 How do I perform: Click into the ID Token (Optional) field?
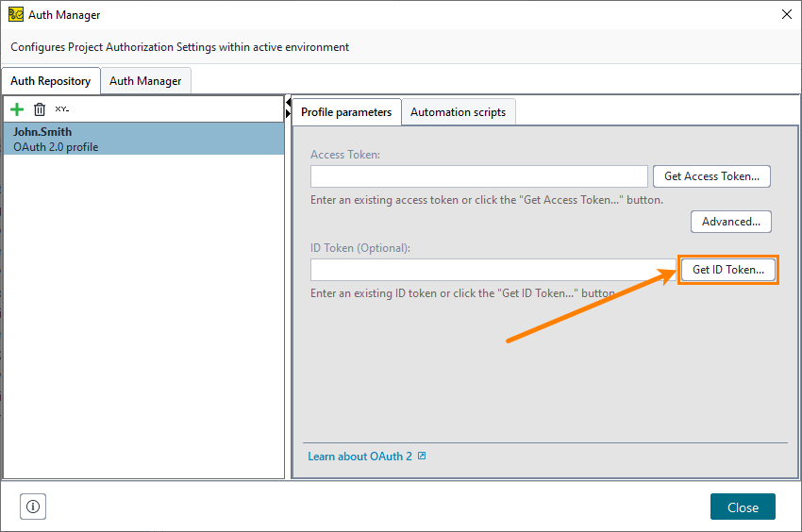493,270
